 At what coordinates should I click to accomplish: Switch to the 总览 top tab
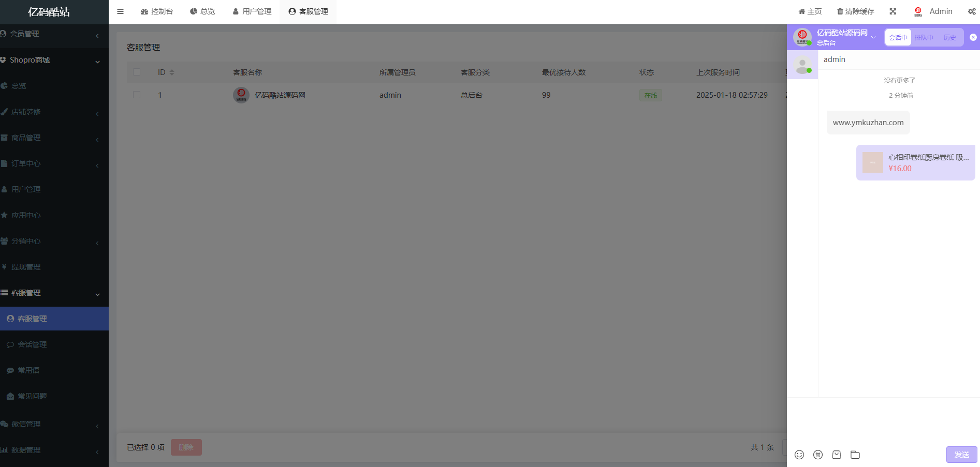point(202,11)
